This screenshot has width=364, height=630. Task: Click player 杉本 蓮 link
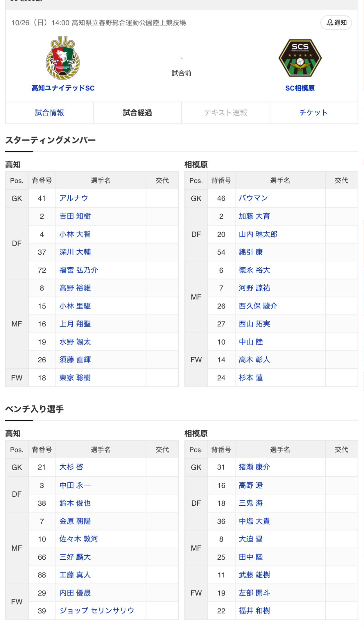click(x=251, y=378)
